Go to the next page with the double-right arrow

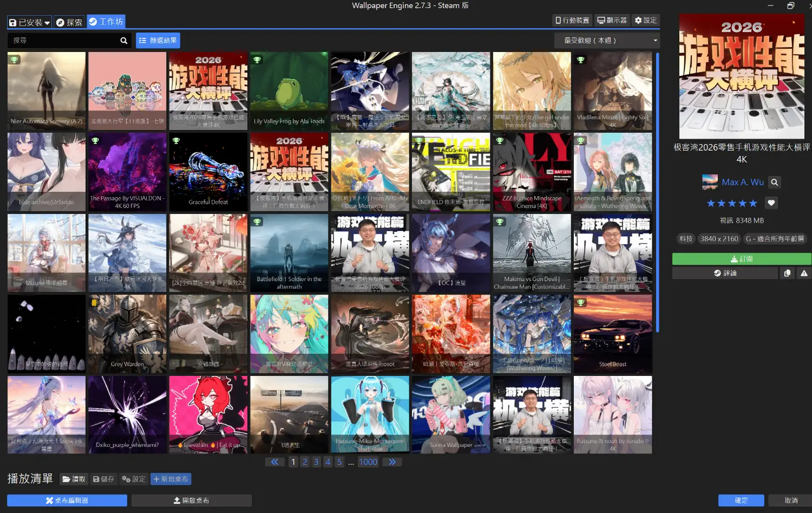click(392, 462)
